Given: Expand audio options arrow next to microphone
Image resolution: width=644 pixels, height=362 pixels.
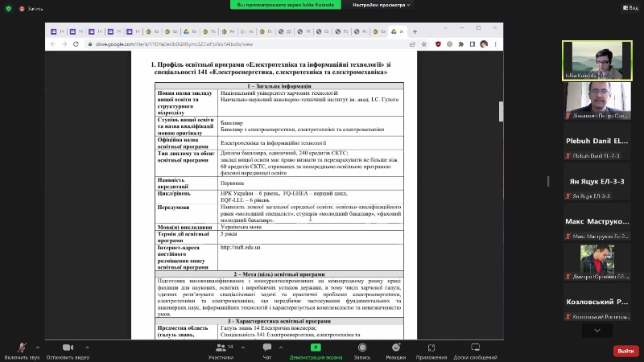Looking at the screenshot, I should pos(39,347).
